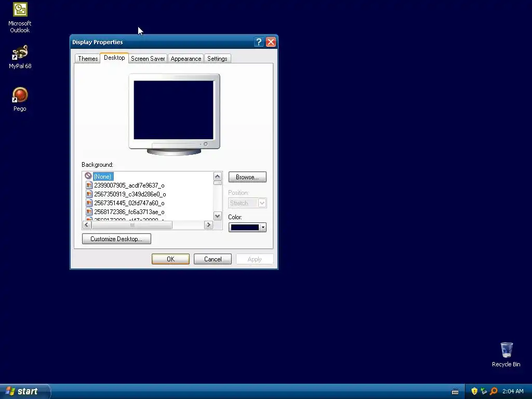Click image icon beside 2568172386_fc6a3713ae_o
The image size is (532, 399).
coord(89,211)
